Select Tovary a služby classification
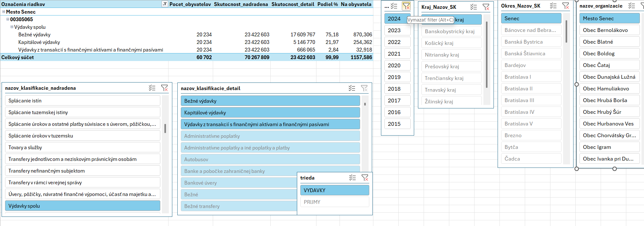This screenshot has width=644, height=226. point(83,147)
